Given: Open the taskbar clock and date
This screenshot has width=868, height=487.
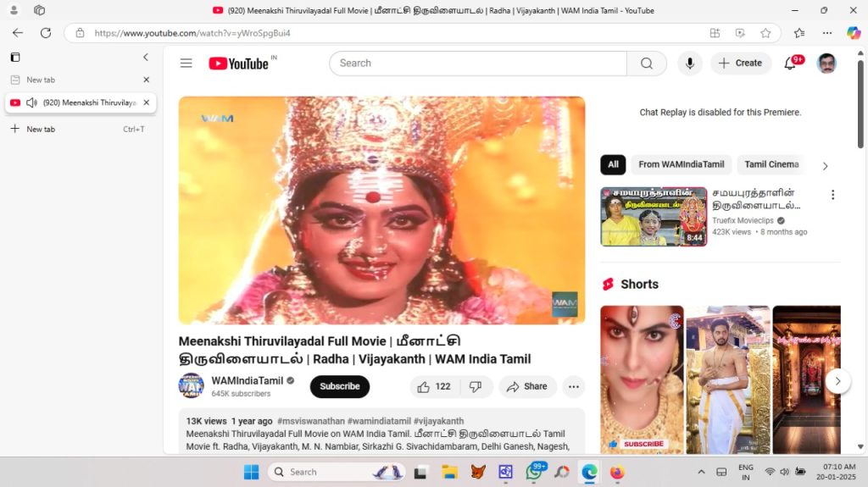Looking at the screenshot, I should point(836,472).
